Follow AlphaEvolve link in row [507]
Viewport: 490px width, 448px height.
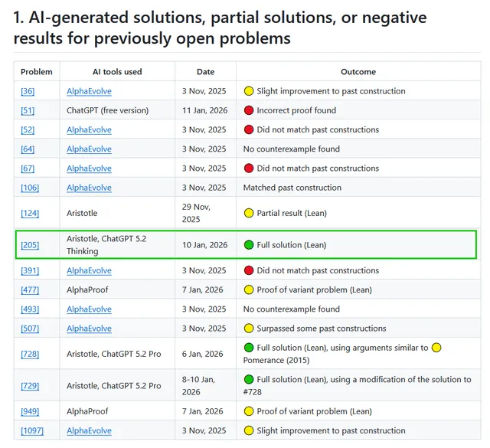(x=89, y=329)
